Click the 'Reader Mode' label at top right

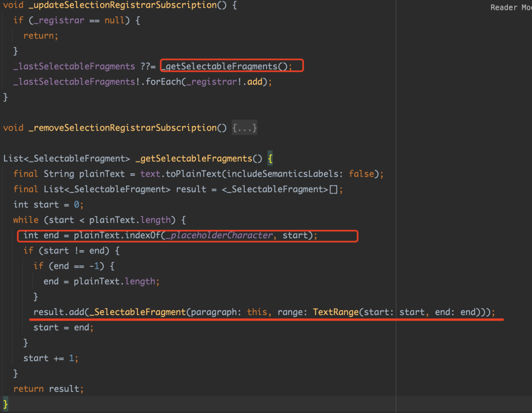click(511, 7)
